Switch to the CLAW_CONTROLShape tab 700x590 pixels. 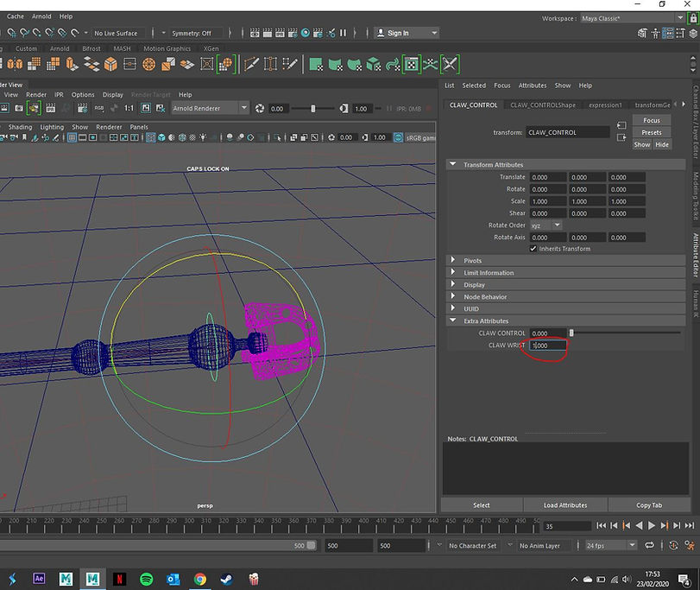coord(543,105)
